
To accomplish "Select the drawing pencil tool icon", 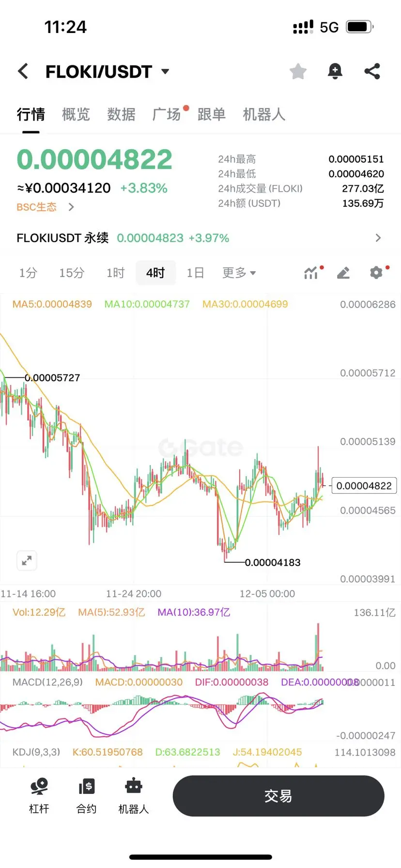I will coord(343,273).
